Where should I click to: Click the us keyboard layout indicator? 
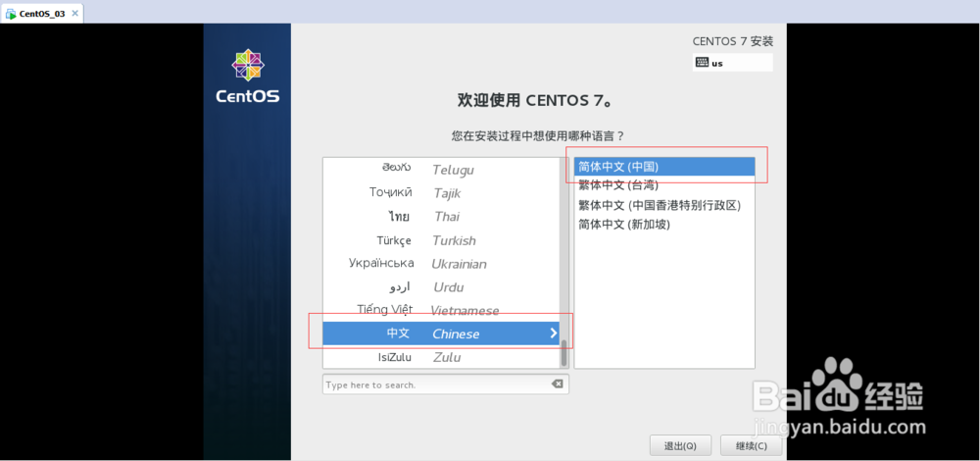pyautogui.click(x=732, y=63)
